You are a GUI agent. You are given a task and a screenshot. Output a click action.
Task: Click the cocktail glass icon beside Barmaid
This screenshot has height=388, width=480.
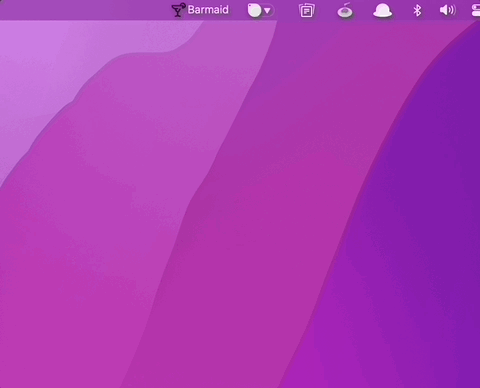pos(178,10)
